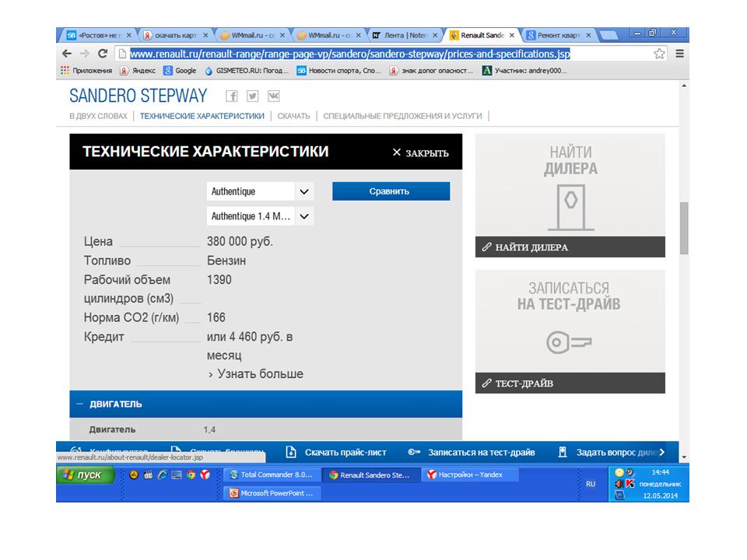Viewport: 747px width, 560px height.
Task: Click the volume speaker tray icon
Action: coord(619,484)
